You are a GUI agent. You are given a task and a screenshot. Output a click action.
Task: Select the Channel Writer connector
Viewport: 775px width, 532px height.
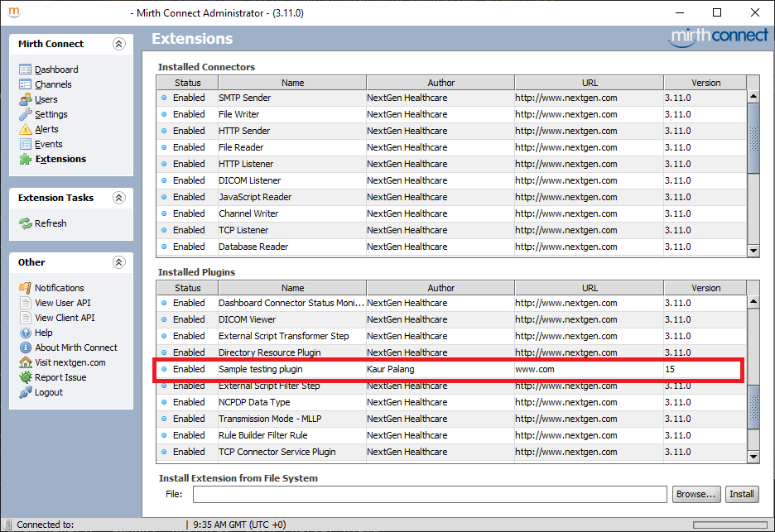(451, 213)
